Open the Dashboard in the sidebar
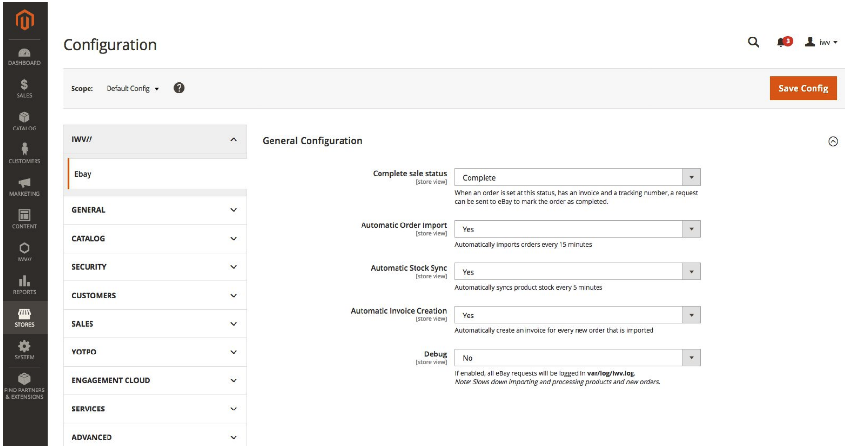868x447 pixels. pos(24,56)
